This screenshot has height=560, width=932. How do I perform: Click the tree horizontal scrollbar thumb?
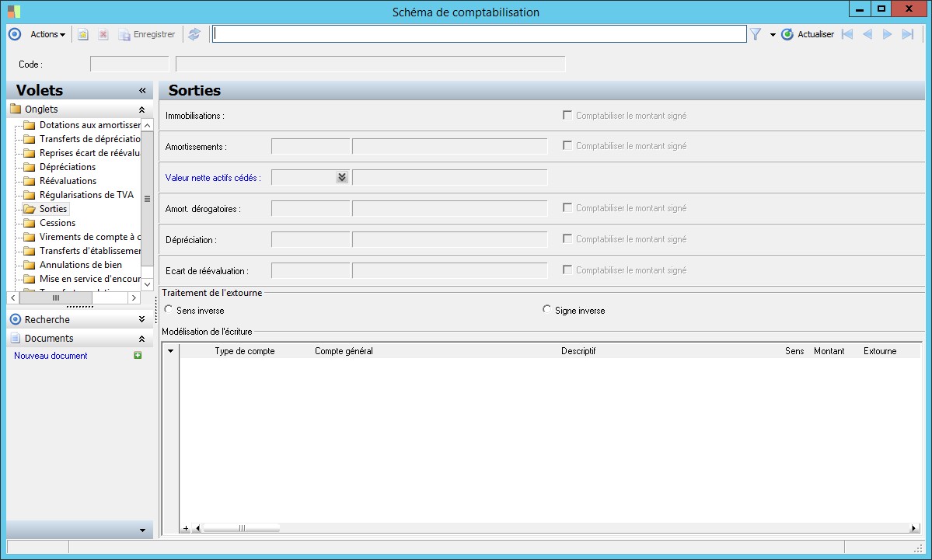pos(56,297)
